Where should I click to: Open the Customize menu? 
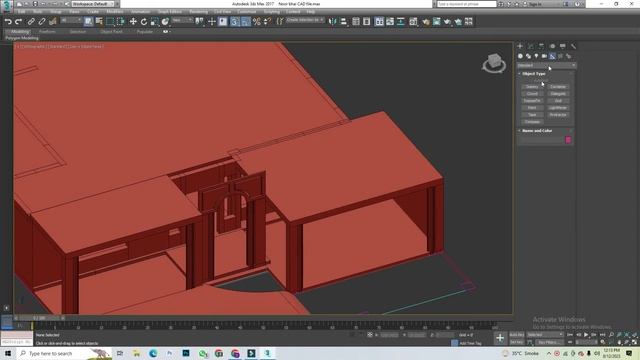pyautogui.click(x=247, y=12)
